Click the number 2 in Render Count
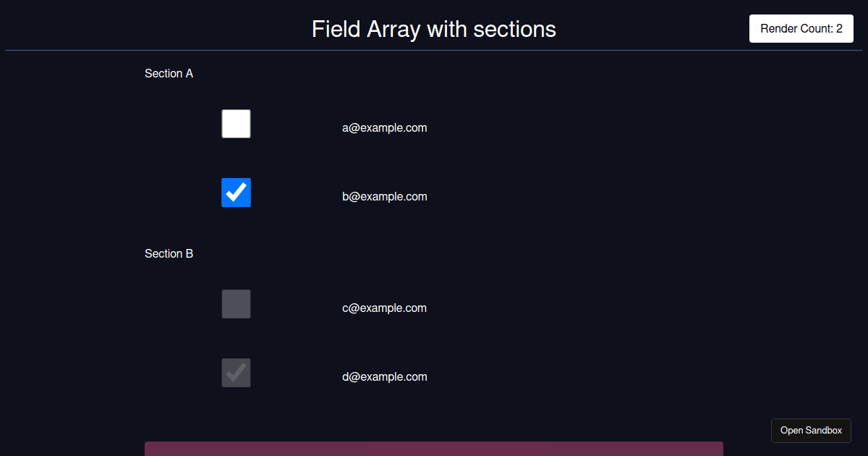 coord(839,29)
